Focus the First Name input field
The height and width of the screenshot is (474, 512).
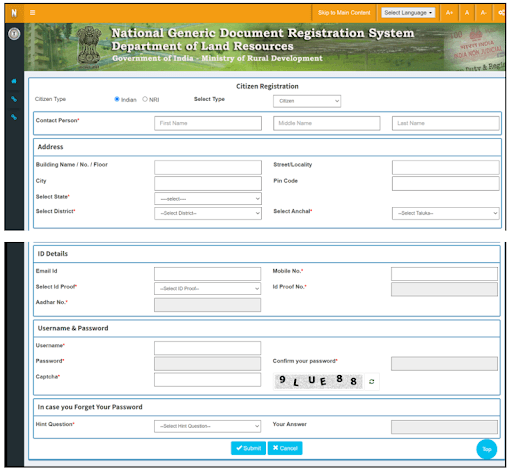point(208,123)
